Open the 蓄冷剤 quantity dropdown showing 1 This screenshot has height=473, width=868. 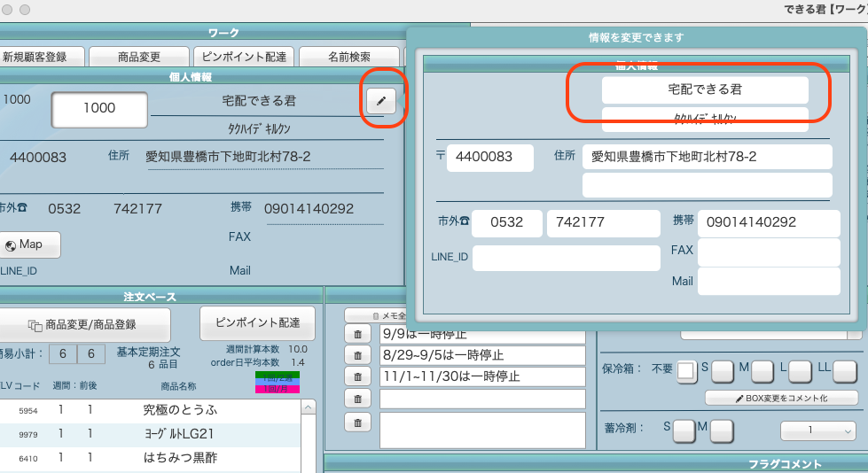click(x=817, y=430)
